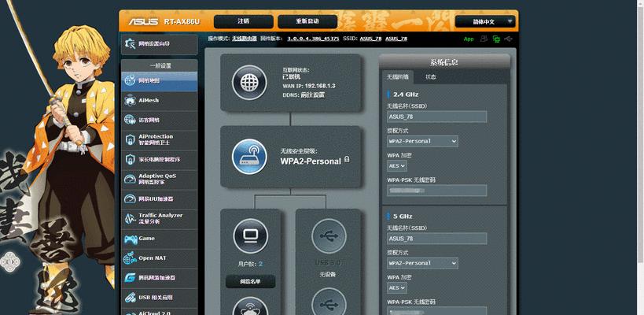Screen dimensions: 644x315
Task: Click the client computer icon
Action: coord(251,236)
